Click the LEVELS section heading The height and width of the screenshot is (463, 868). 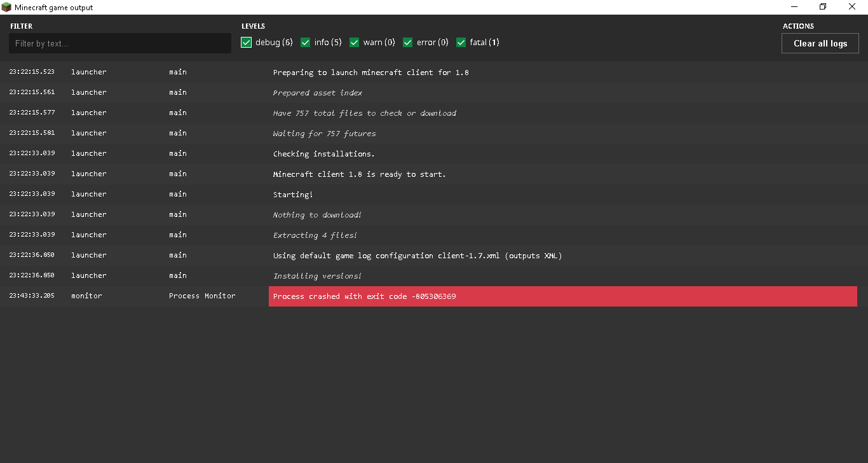(x=254, y=26)
